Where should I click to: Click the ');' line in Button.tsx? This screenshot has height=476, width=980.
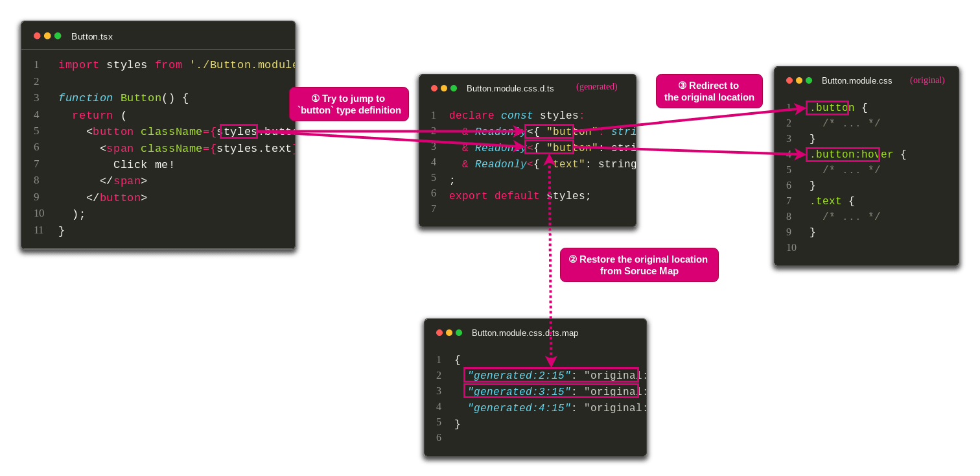[x=78, y=214]
